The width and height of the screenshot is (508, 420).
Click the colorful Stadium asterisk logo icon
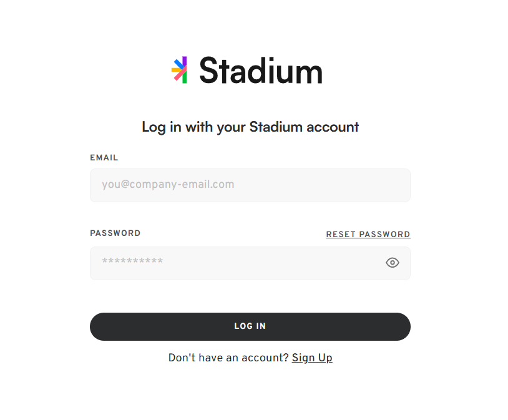pyautogui.click(x=179, y=70)
